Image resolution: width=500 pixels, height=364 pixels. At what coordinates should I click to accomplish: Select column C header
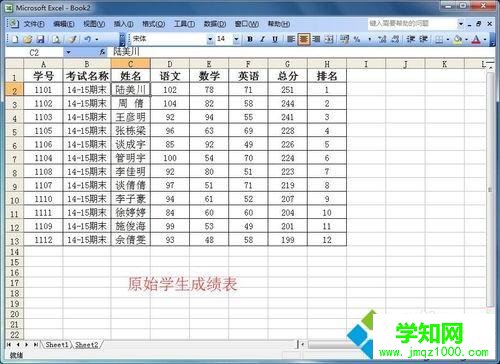click(130, 63)
